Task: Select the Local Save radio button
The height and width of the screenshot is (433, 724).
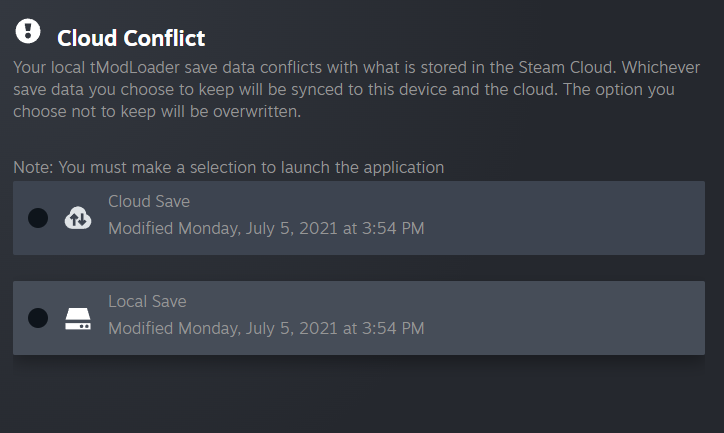Action: [38, 318]
